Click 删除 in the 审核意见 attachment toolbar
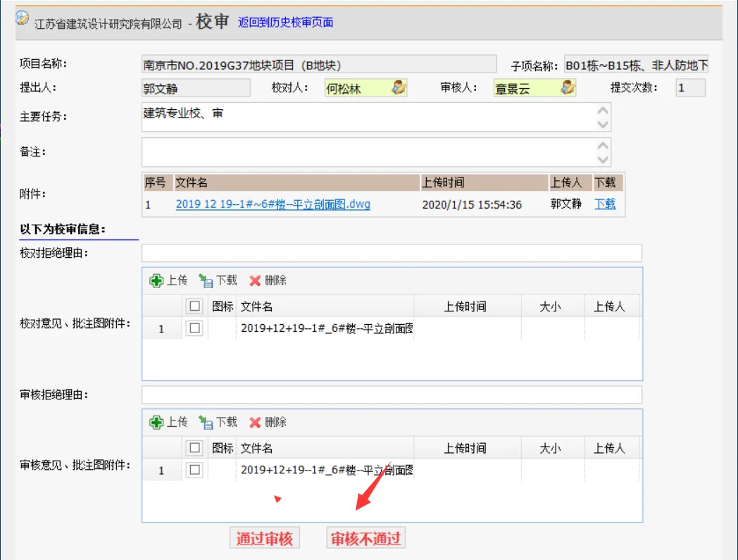 pos(268,422)
